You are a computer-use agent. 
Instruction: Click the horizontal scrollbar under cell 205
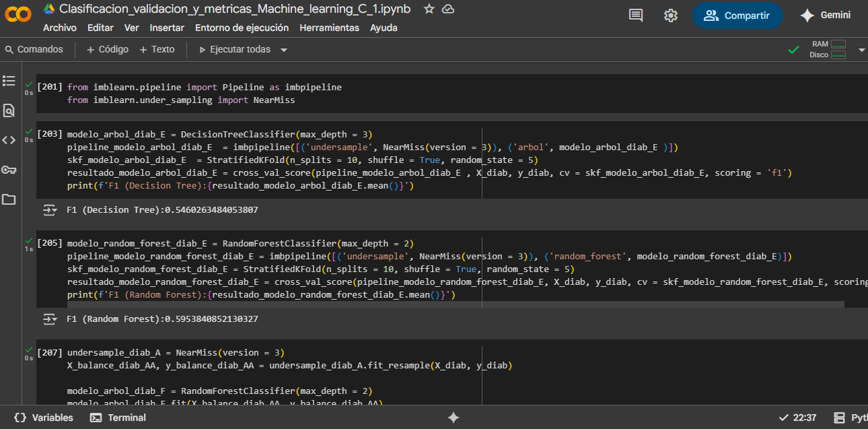(x=456, y=304)
